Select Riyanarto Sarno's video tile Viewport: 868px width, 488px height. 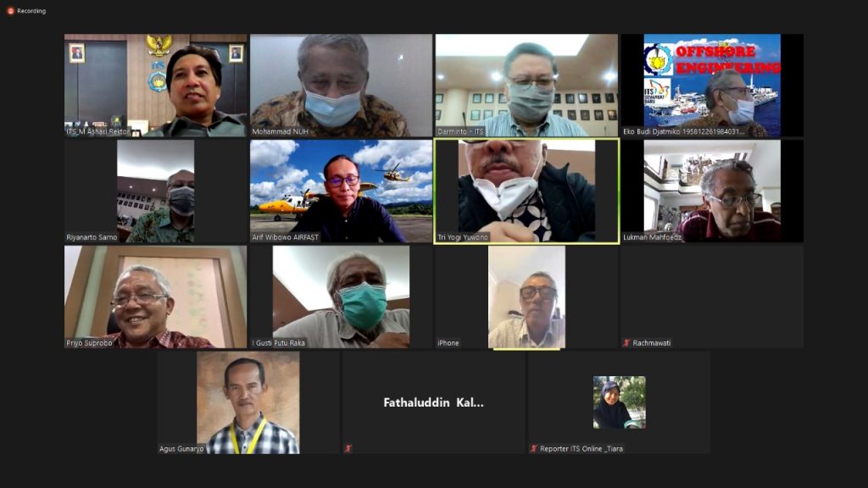click(156, 191)
